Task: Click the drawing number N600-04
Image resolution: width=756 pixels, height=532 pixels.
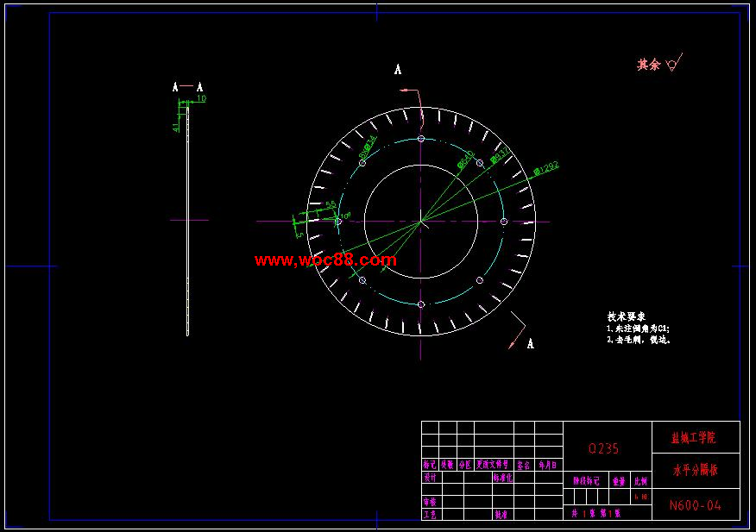Action: coord(696,505)
